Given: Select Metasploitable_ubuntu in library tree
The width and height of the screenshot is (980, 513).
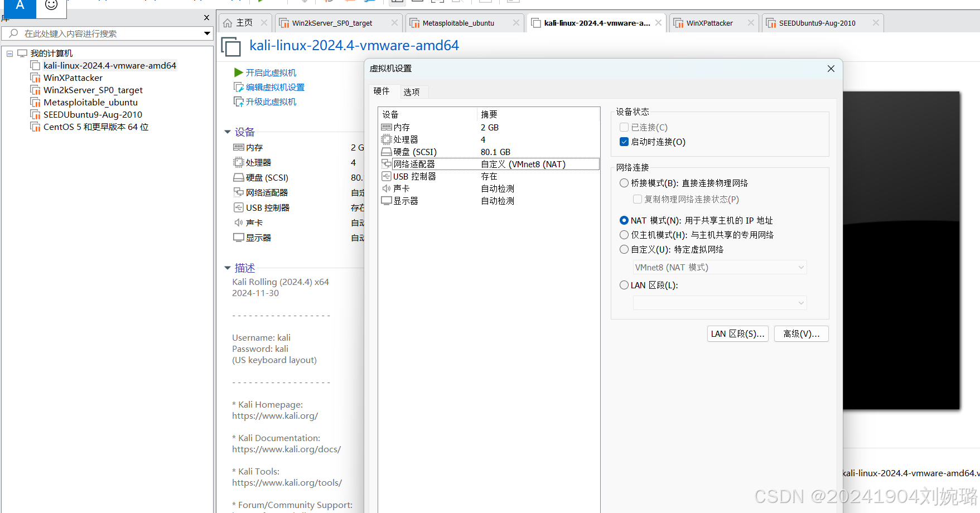Looking at the screenshot, I should tap(90, 103).
